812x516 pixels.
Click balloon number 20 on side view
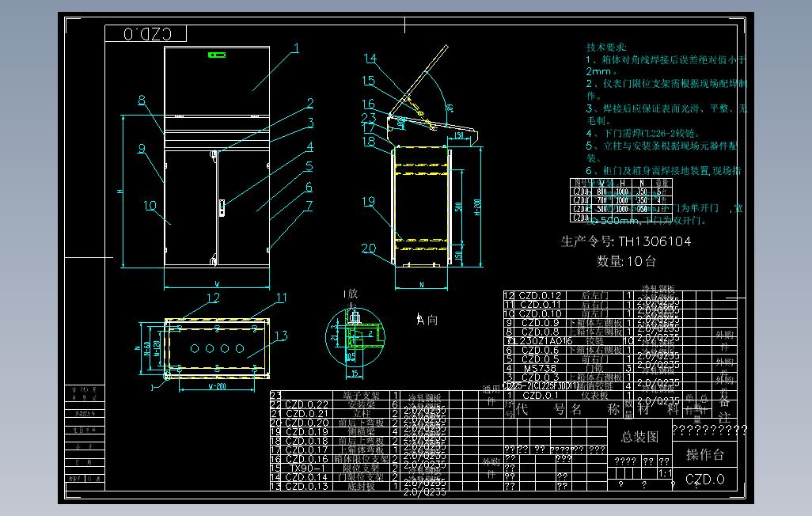point(368,249)
